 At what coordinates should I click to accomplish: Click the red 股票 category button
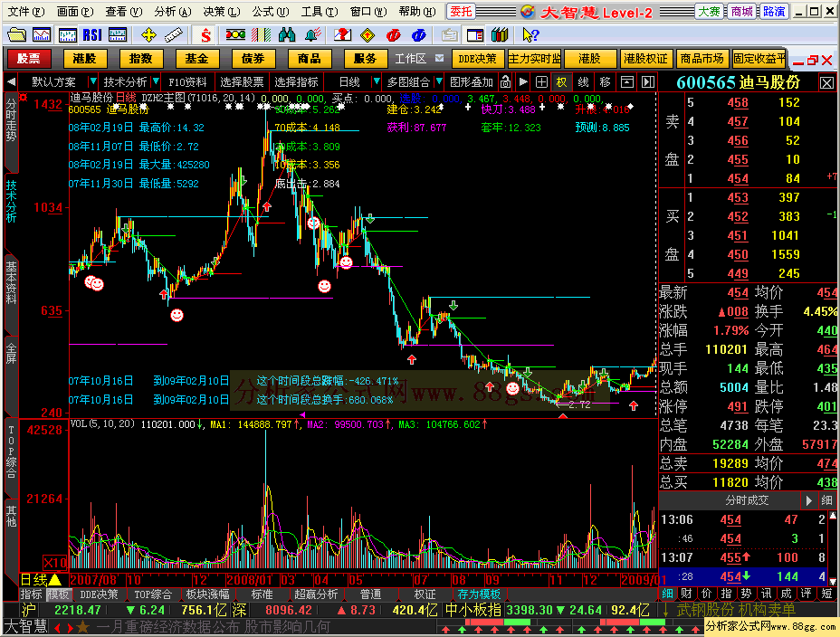click(x=28, y=58)
